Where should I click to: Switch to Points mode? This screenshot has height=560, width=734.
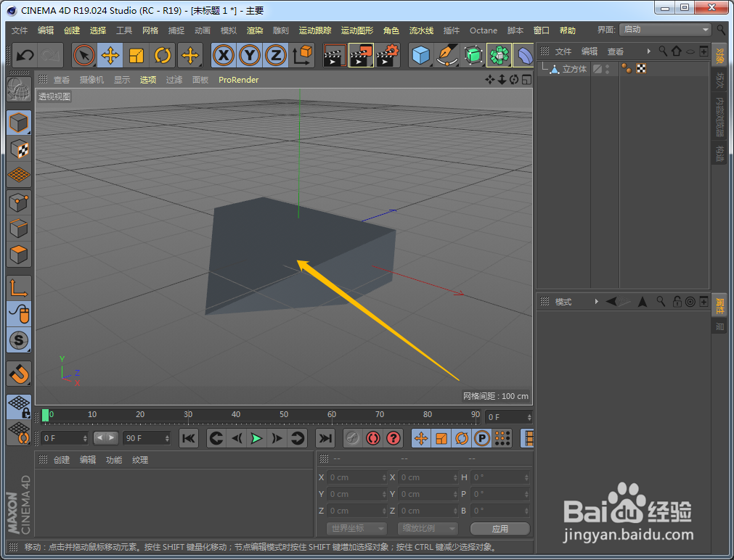(x=19, y=202)
